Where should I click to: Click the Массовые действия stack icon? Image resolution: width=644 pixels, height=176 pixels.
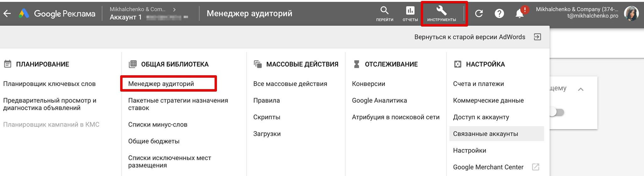pyautogui.click(x=258, y=64)
